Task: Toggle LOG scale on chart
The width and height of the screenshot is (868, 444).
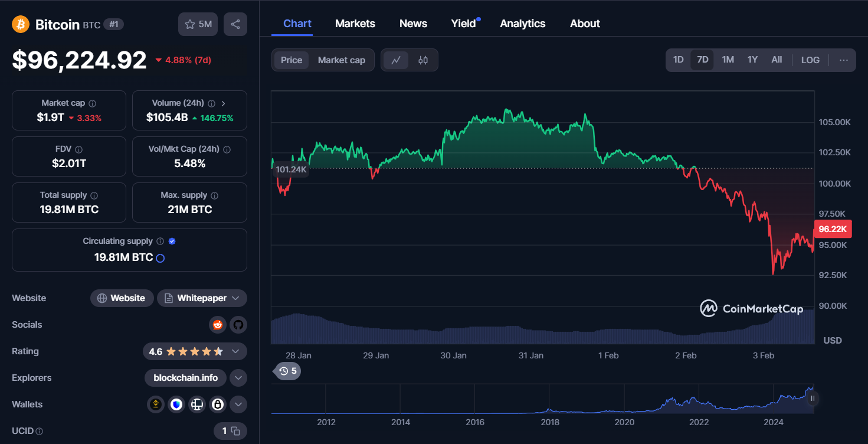Action: click(x=810, y=60)
